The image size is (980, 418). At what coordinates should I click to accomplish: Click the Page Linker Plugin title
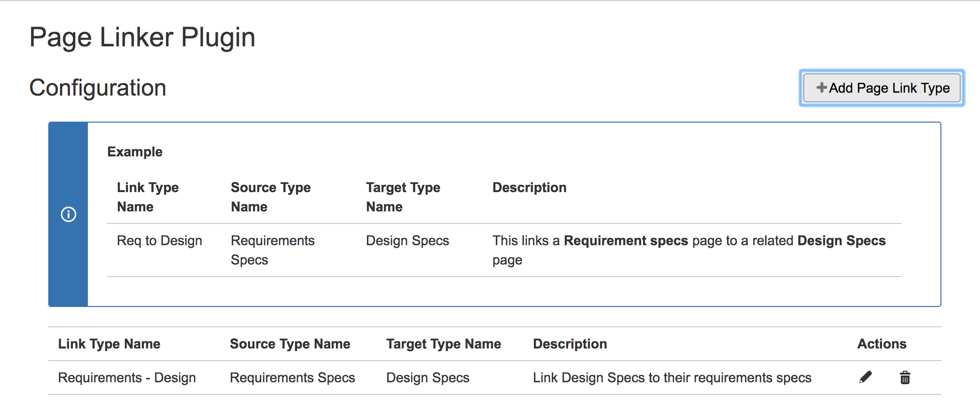pos(142,37)
